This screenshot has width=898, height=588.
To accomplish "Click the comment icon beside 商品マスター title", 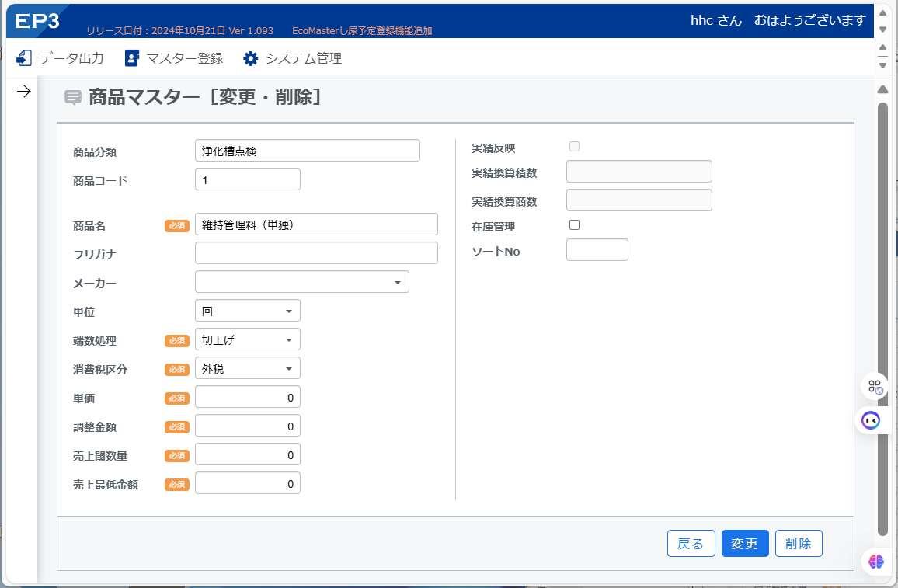I will click(73, 97).
